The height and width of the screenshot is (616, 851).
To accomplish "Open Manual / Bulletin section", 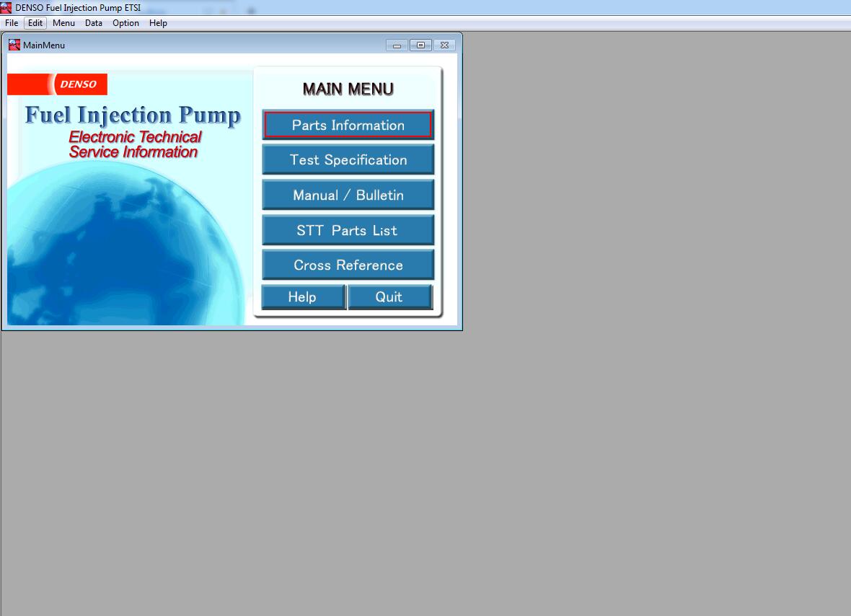I will tap(348, 195).
